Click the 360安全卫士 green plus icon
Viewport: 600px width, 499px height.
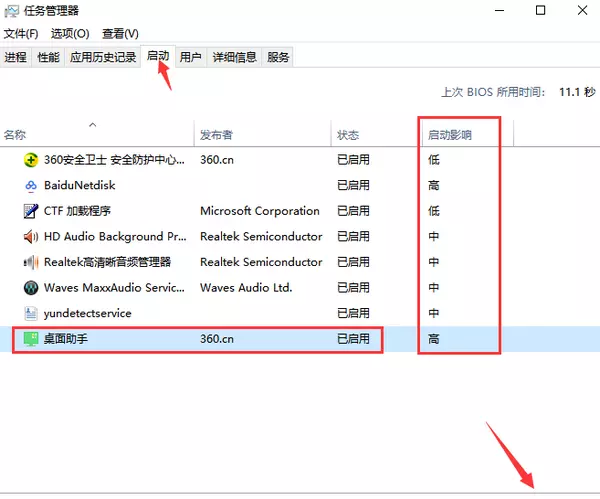coord(31,160)
